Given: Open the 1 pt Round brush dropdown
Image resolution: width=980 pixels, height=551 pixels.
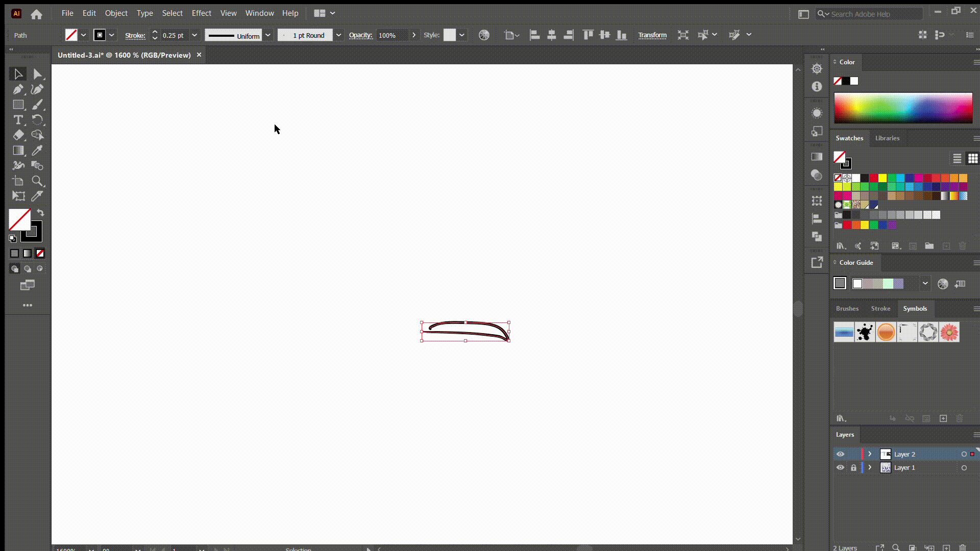Looking at the screenshot, I should [338, 35].
